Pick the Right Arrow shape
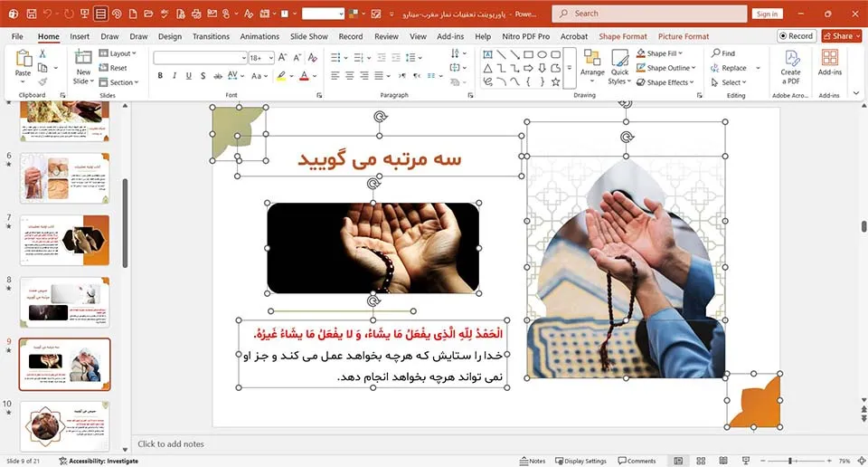Image resolution: width=868 pixels, height=467 pixels. click(528, 68)
